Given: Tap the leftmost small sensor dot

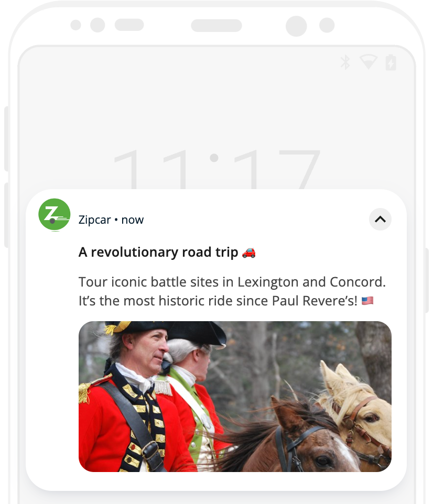Looking at the screenshot, I should [x=75, y=25].
